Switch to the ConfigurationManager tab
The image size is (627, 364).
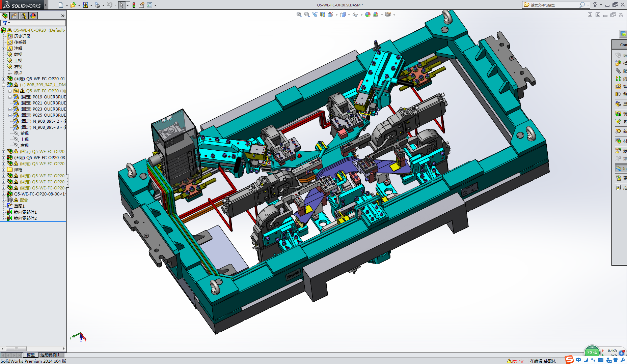click(x=24, y=16)
